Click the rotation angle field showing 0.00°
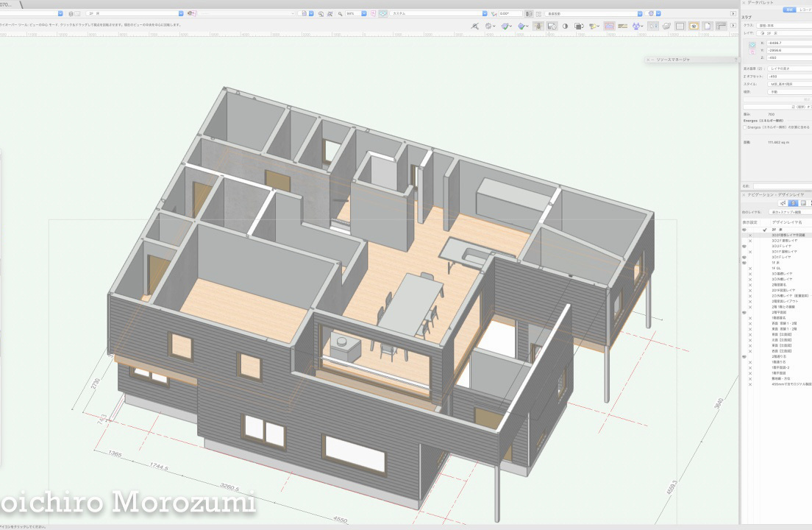Screen dimensions: 812x530 tap(510, 13)
